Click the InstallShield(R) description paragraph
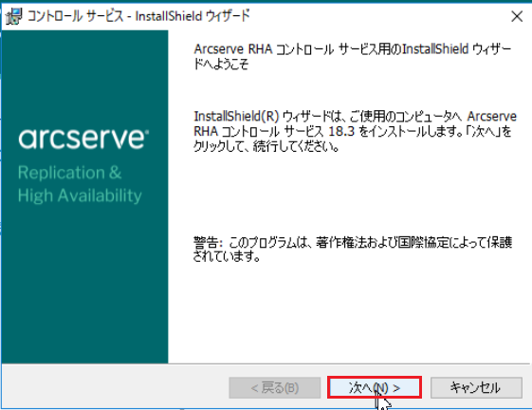The image size is (532, 410). pyautogui.click(x=355, y=131)
